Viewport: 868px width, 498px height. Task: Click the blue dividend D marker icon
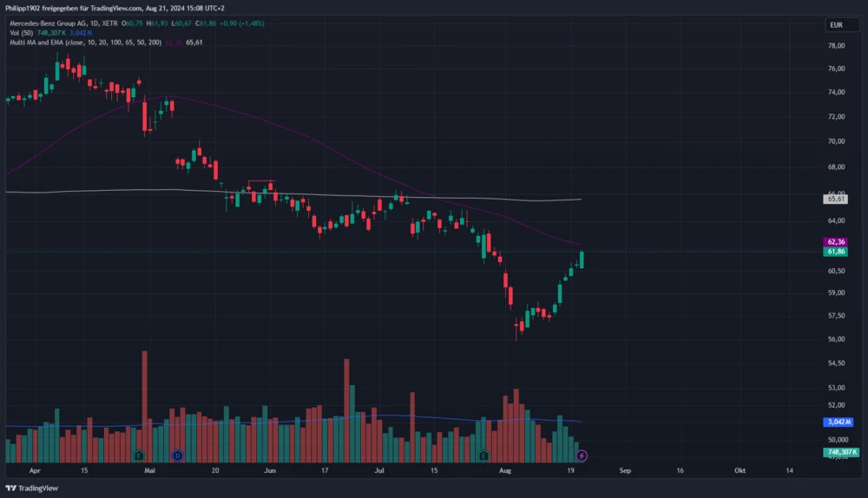pos(177,455)
